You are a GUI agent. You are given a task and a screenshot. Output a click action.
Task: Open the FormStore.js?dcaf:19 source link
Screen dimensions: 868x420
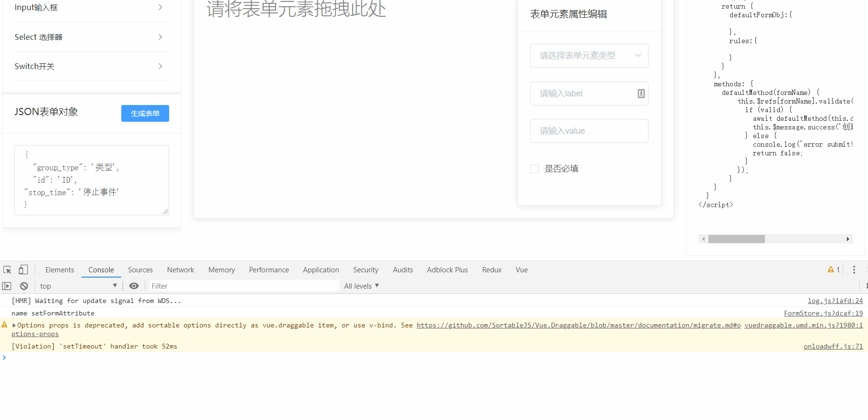[x=823, y=314]
